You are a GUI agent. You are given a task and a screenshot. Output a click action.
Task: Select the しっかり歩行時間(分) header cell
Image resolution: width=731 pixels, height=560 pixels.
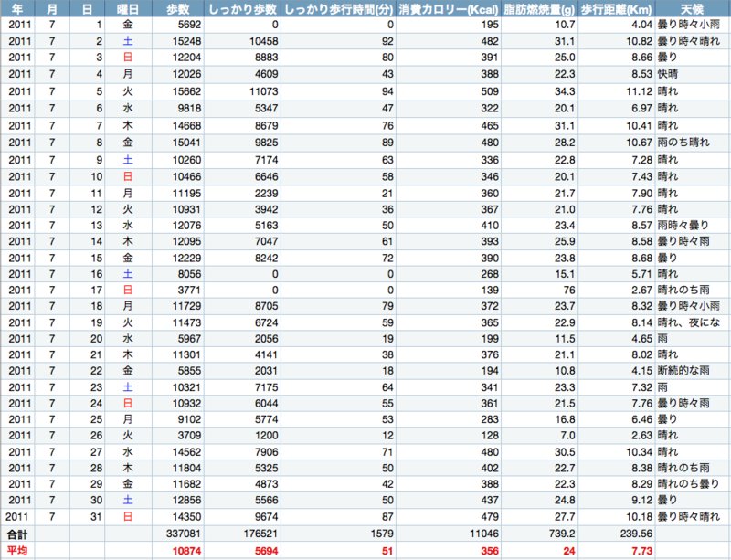tap(338, 9)
